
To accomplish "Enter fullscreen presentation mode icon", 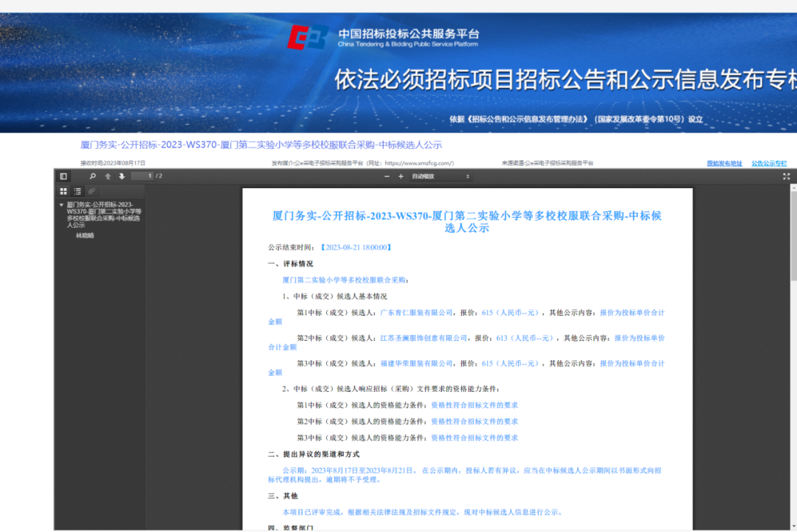I will pyautogui.click(x=787, y=176).
